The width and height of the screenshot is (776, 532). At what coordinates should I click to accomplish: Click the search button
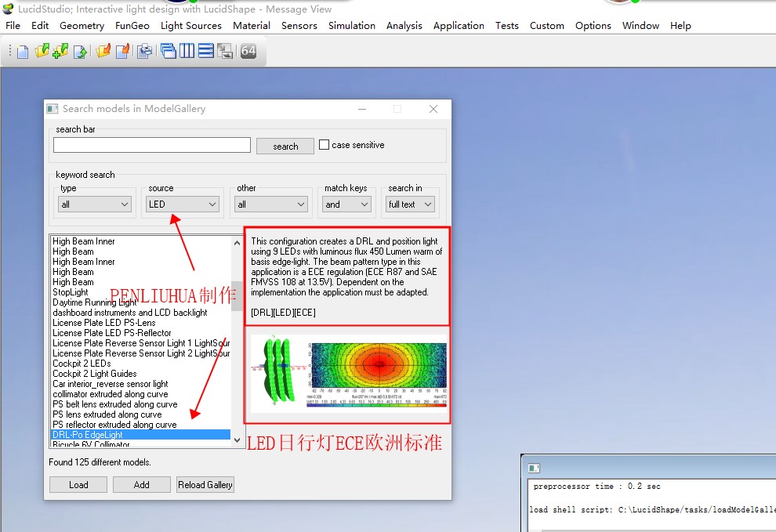click(285, 146)
